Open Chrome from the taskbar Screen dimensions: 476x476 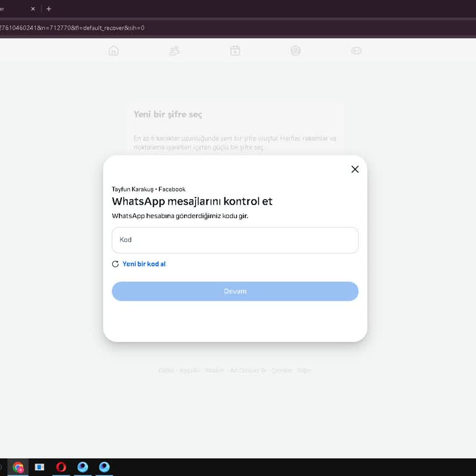click(x=18, y=467)
